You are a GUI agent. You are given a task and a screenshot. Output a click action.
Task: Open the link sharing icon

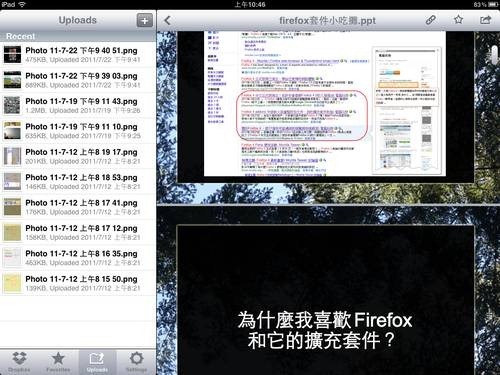tap(430, 20)
